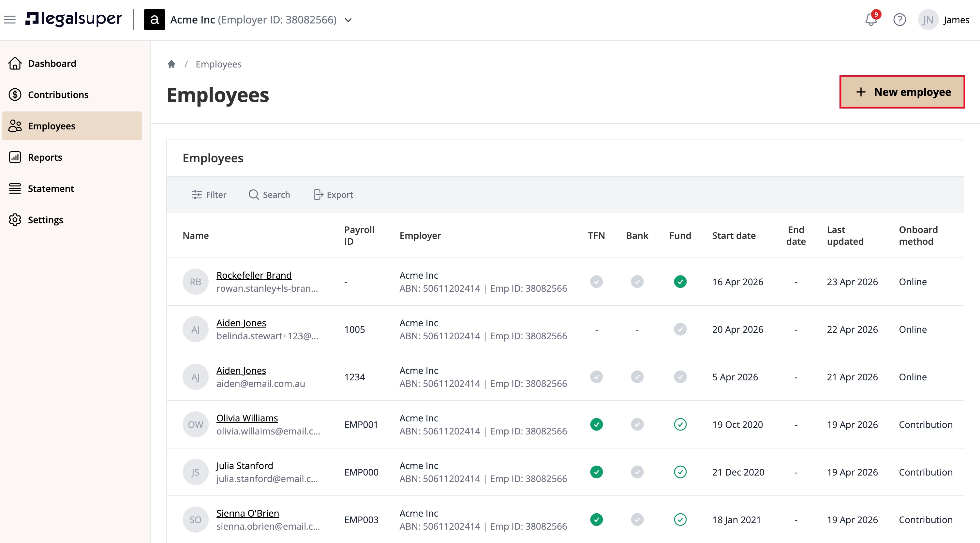Image resolution: width=980 pixels, height=543 pixels.
Task: Click the Onboard method column header
Action: click(918, 235)
